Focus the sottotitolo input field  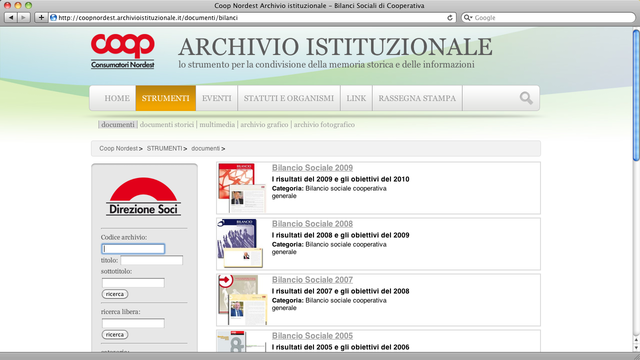(133, 282)
